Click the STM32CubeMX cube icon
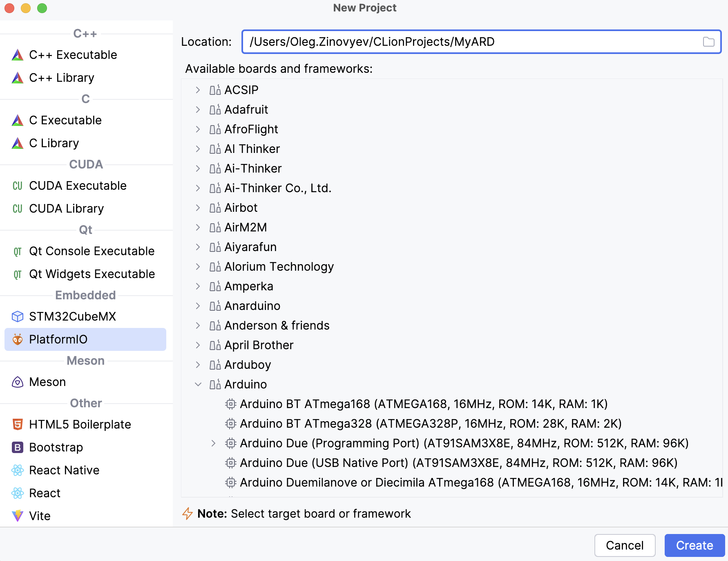 coord(17,316)
